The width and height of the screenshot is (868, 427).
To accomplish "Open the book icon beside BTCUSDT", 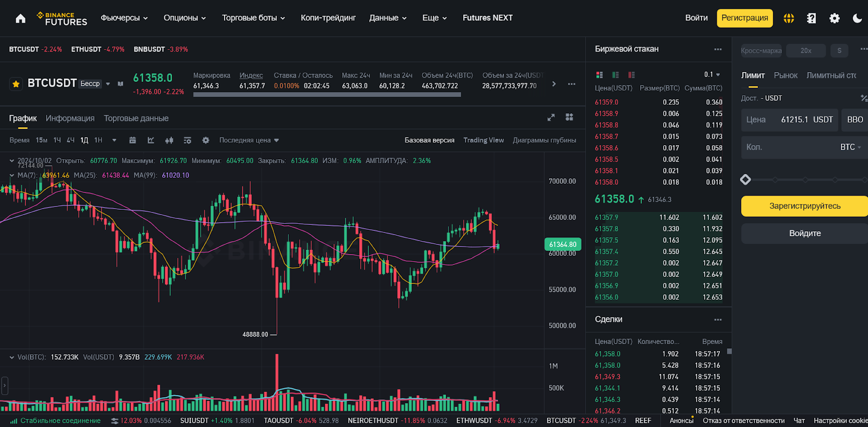I will [x=120, y=83].
